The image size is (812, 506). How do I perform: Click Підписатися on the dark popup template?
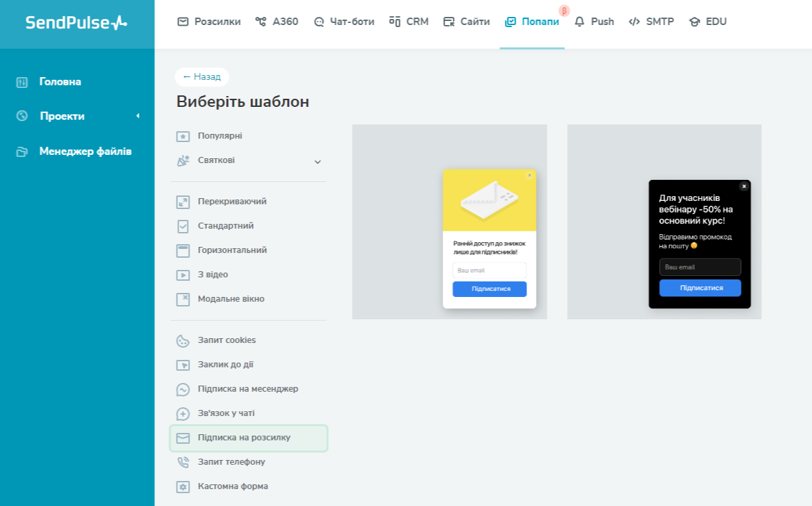700,288
